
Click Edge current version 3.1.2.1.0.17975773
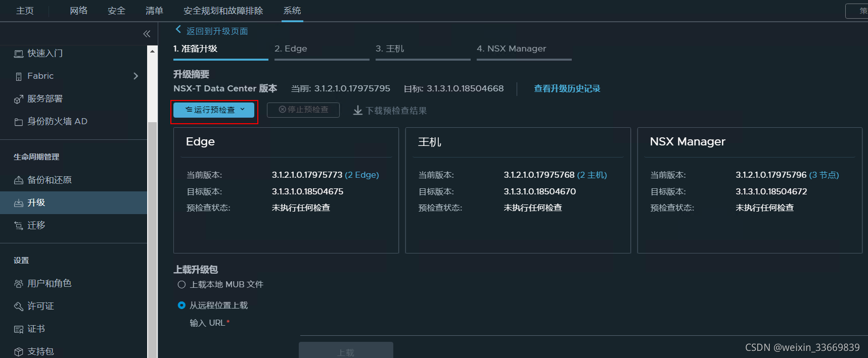click(x=307, y=175)
